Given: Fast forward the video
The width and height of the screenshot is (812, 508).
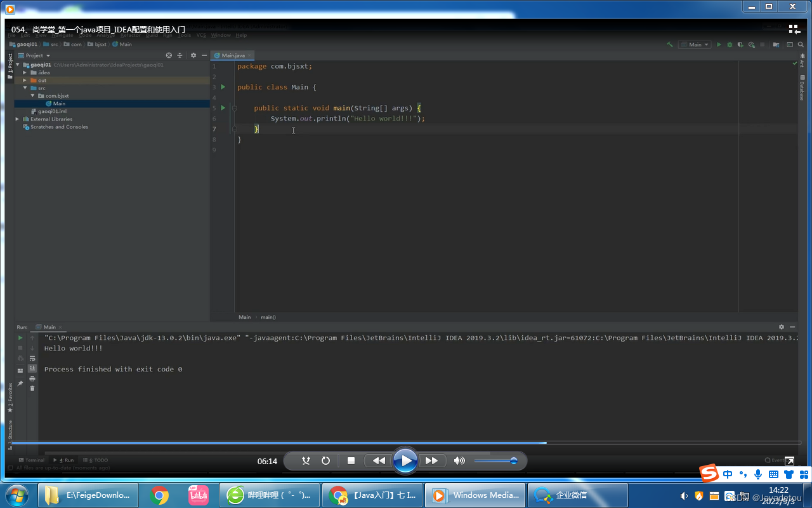Looking at the screenshot, I should point(431,460).
